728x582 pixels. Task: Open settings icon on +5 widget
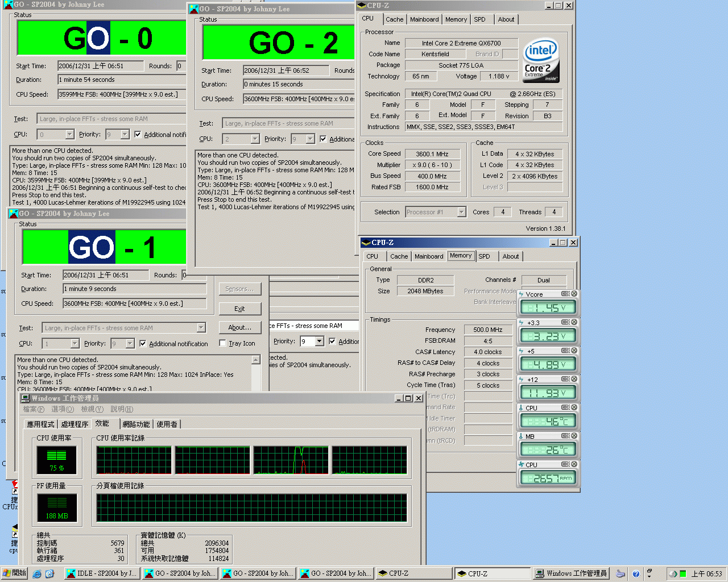click(565, 351)
